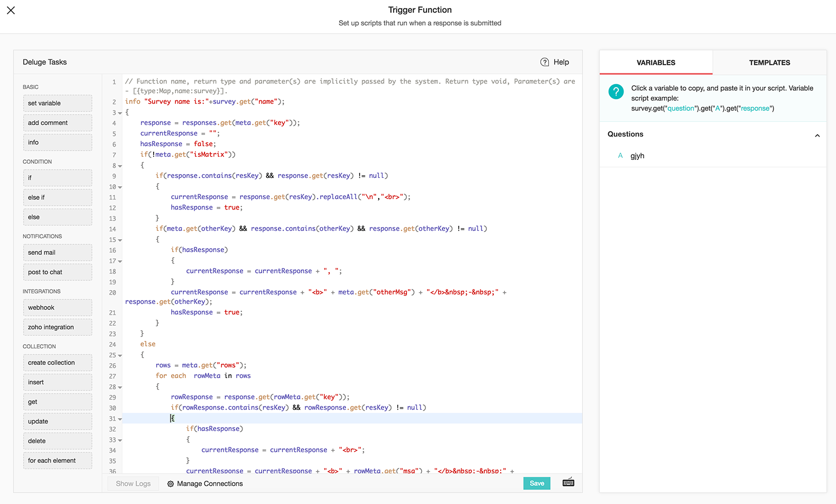
Task: Collapse the code fold at line 3
Action: tap(120, 113)
